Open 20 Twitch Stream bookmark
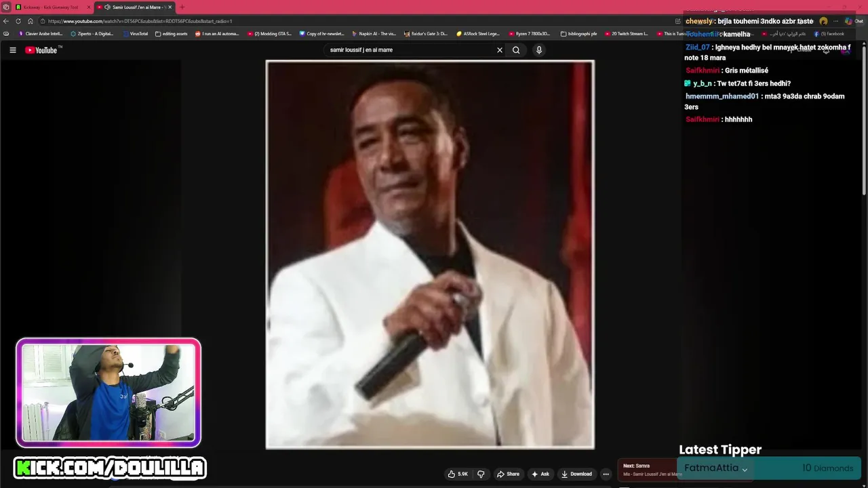Screen dimensions: 868x488 point(627,33)
